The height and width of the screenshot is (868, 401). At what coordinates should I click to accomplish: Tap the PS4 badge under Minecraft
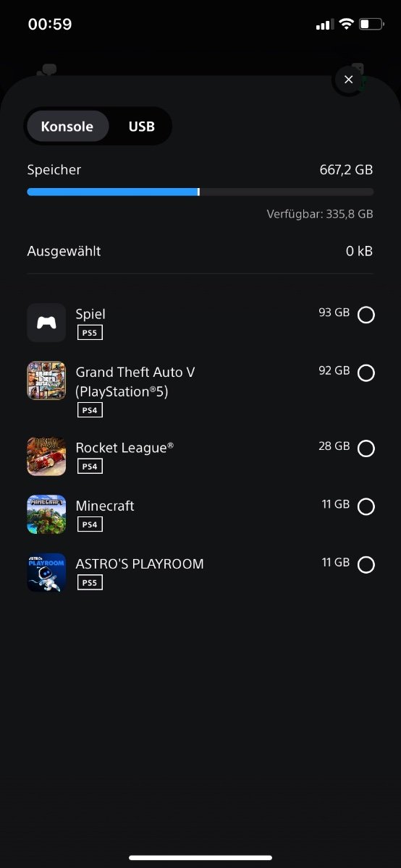pyautogui.click(x=90, y=524)
